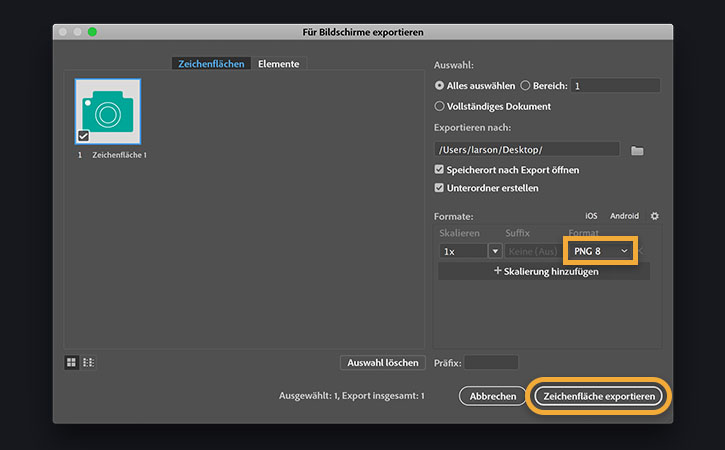Select the Vollständiges Dokument radio button
The height and width of the screenshot is (450, 725).
[x=440, y=106]
